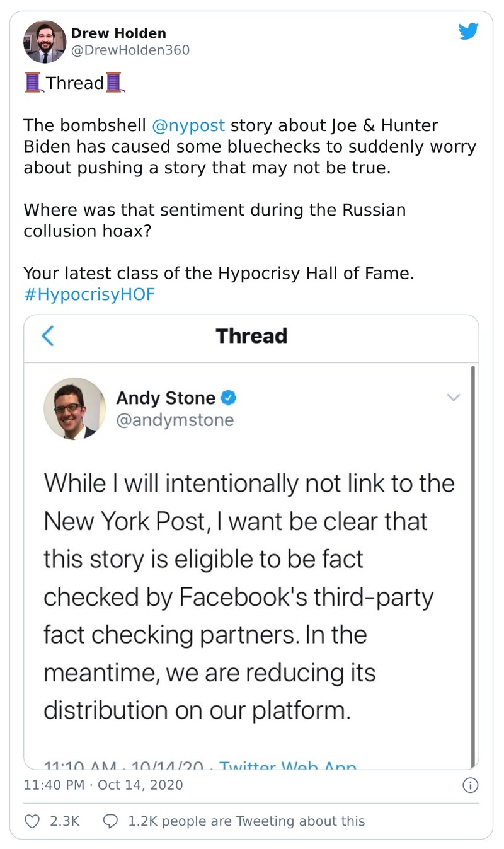504x849 pixels.
Task: Click the back arrow in Thread header
Action: [x=47, y=336]
